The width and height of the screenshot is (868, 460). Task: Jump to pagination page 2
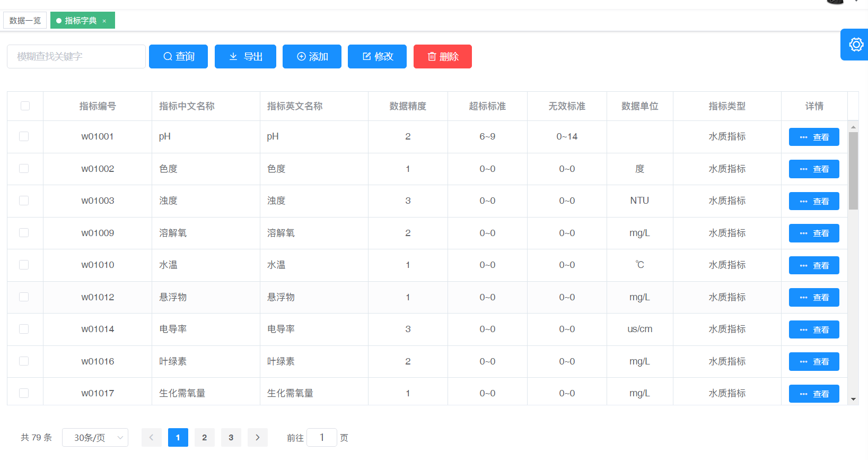205,438
